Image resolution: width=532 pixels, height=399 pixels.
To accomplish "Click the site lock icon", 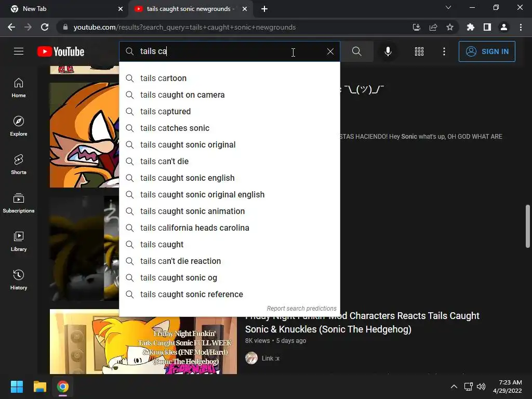I will 65,27.
